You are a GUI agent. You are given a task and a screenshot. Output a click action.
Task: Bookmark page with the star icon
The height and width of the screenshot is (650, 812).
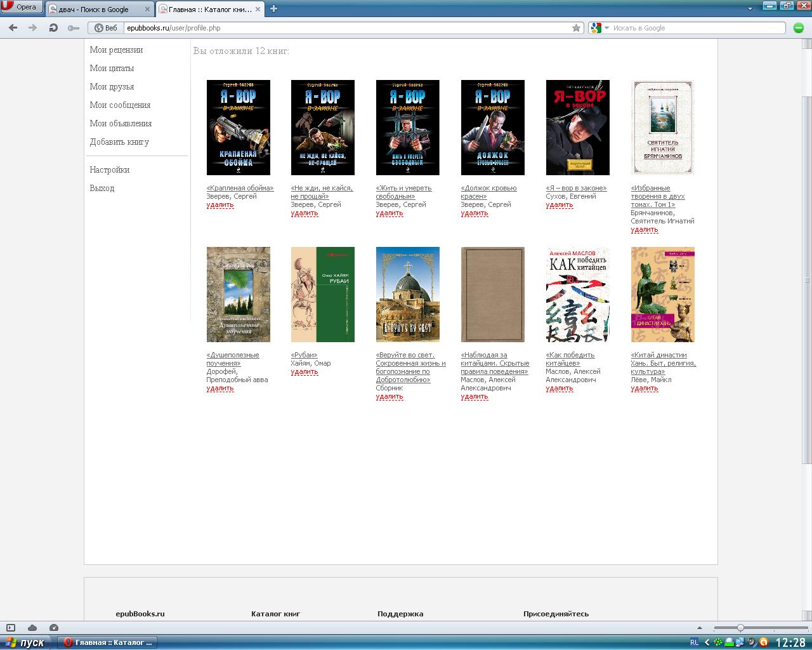[576, 28]
